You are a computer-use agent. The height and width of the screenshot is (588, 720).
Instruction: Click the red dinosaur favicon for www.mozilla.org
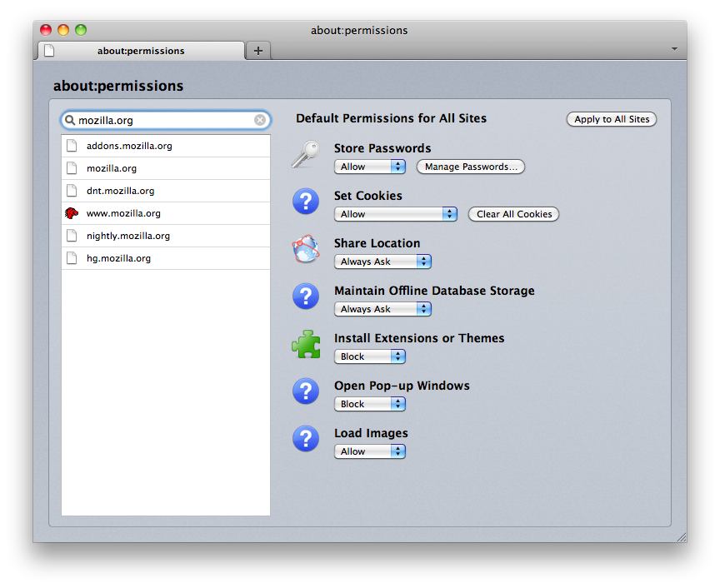pos(72,213)
